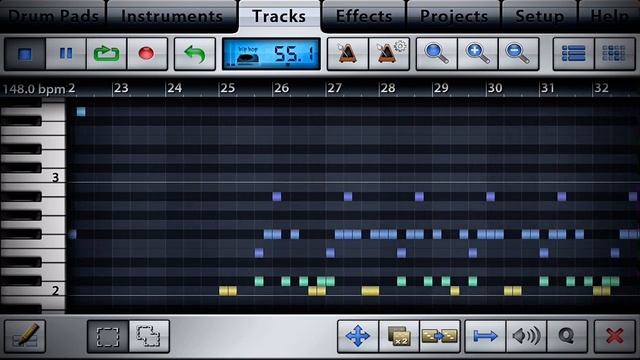Switch to the grid view
Viewport: 640px width, 360px height.
tap(615, 54)
